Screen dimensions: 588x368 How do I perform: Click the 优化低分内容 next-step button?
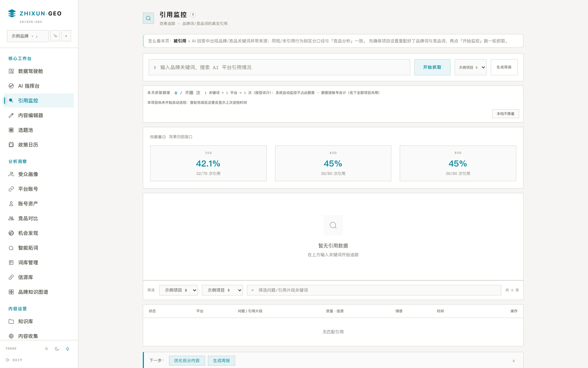(187, 360)
